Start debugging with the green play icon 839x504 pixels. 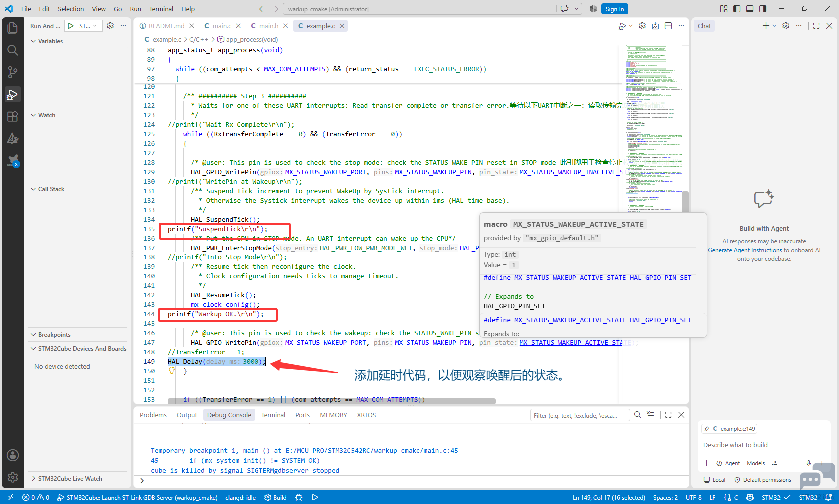pos(71,26)
